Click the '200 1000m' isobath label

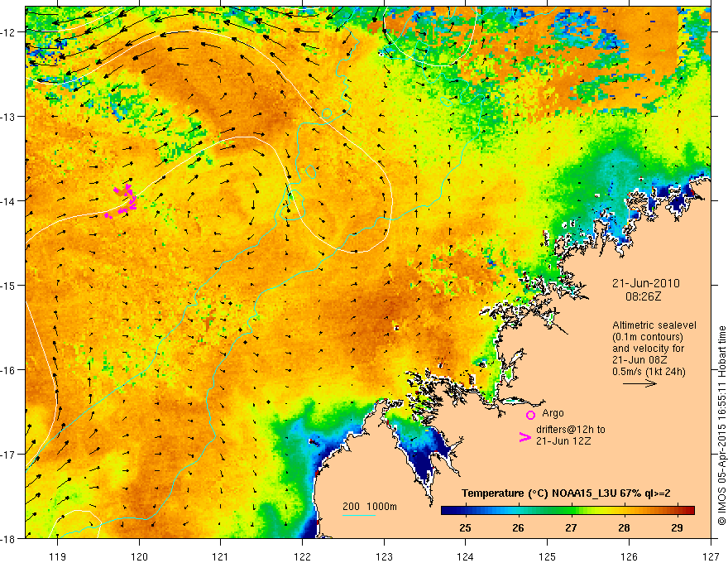[370, 507]
